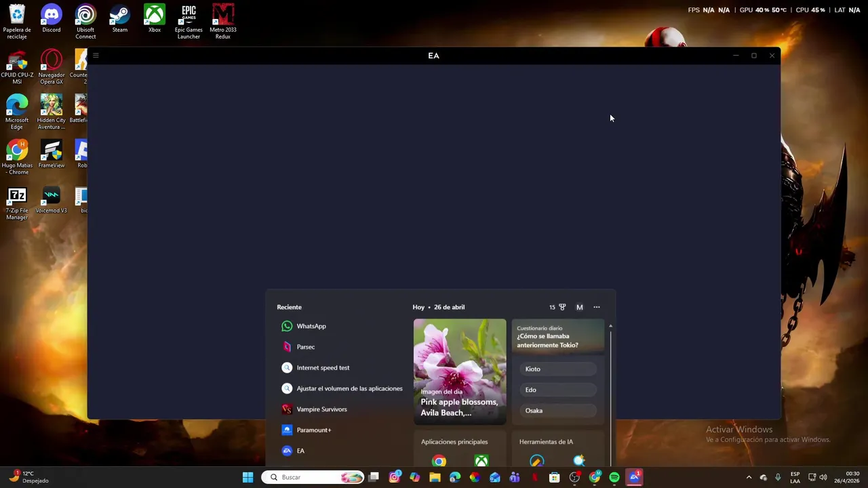868x488 pixels.
Task: Open Microsoft Edge from the taskbar
Action: (x=454, y=477)
